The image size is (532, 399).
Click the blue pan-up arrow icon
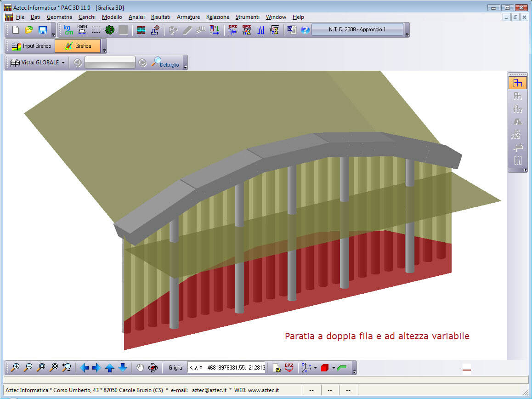tap(110, 367)
